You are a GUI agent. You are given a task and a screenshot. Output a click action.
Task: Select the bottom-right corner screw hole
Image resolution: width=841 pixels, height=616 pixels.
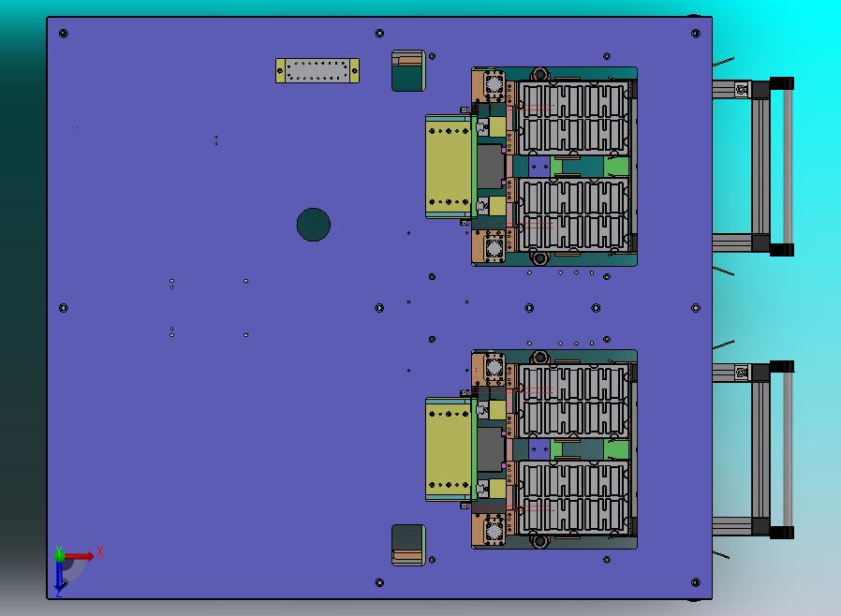696,582
